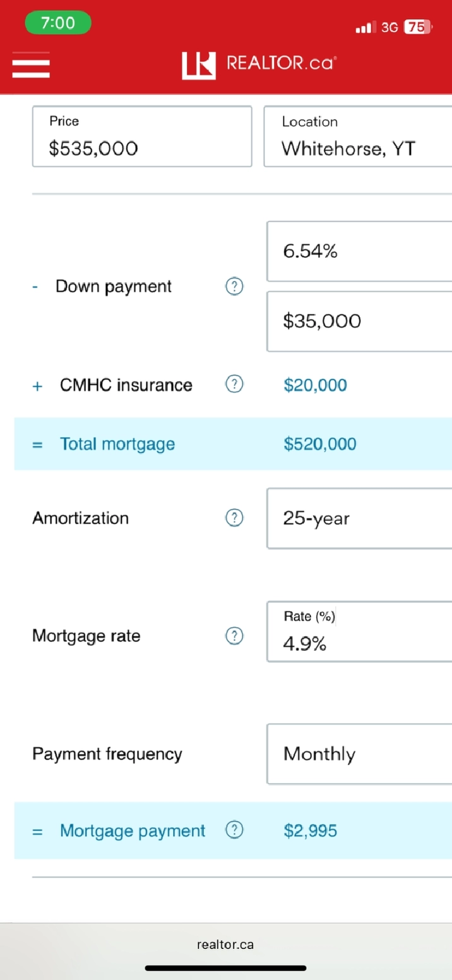Screen dimensions: 452x980
Task: Show mortgage rate help tooltip
Action: [x=234, y=636]
